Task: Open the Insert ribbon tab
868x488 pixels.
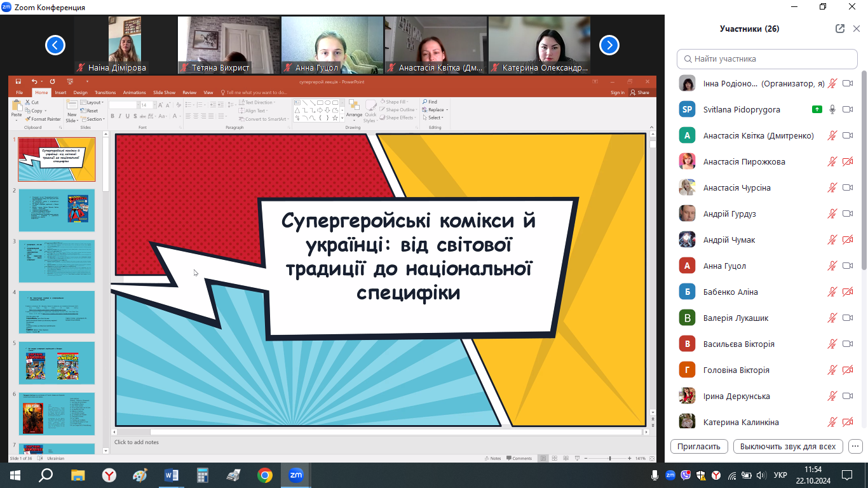Action: (x=60, y=93)
